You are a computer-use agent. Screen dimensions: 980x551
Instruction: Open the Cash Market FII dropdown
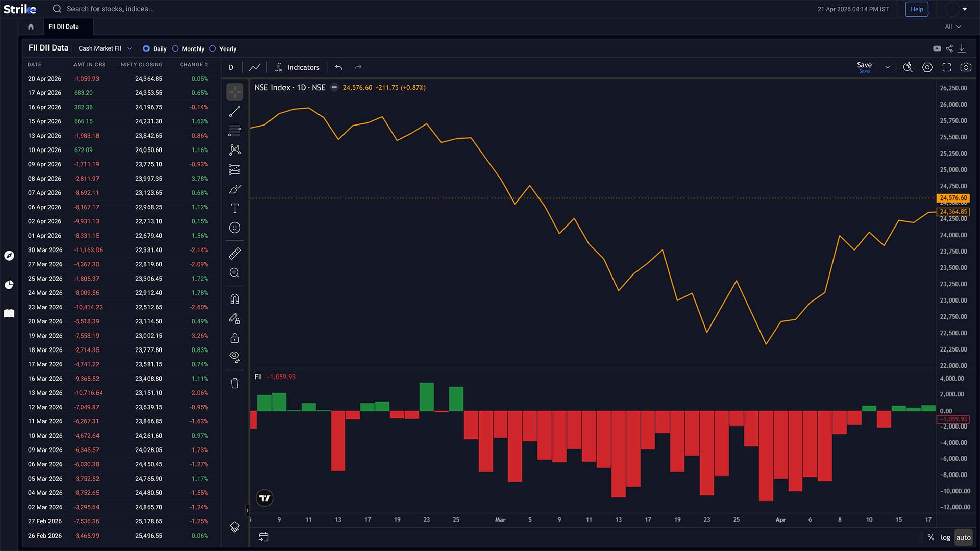pos(105,48)
